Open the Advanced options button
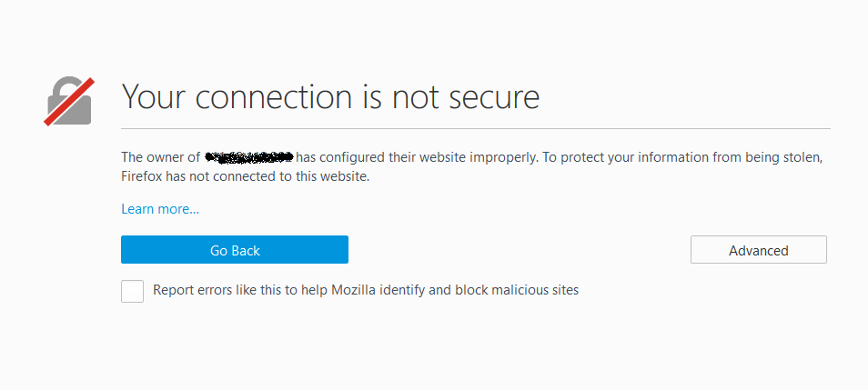Viewport: 868px width, 390px height. 758,250
